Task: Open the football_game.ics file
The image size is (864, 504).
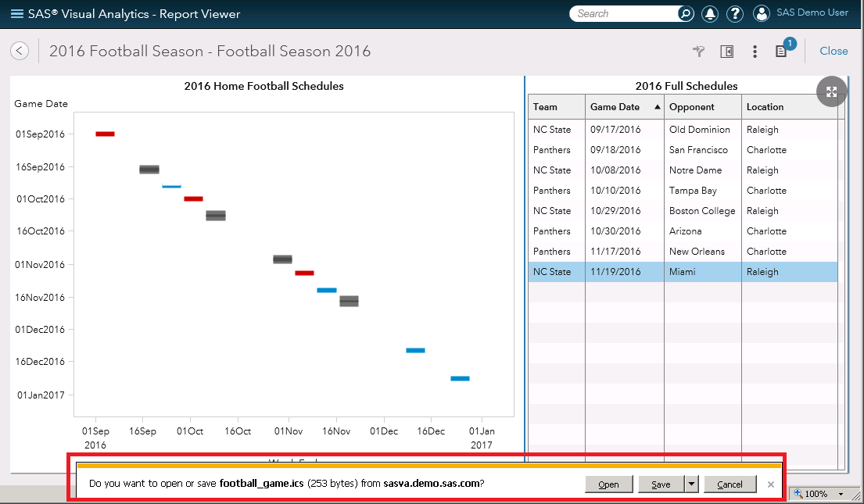Action: 608,484
